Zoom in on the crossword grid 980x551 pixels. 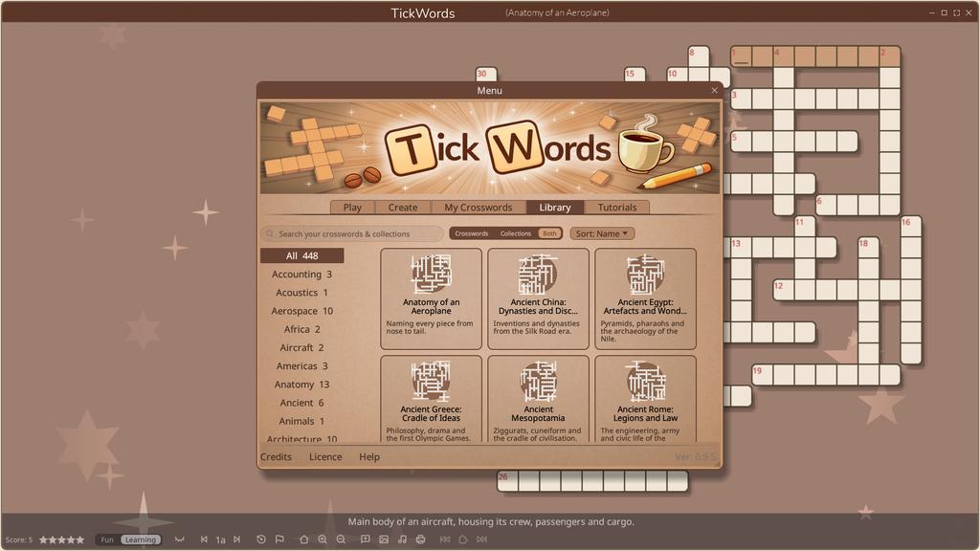tap(323, 540)
